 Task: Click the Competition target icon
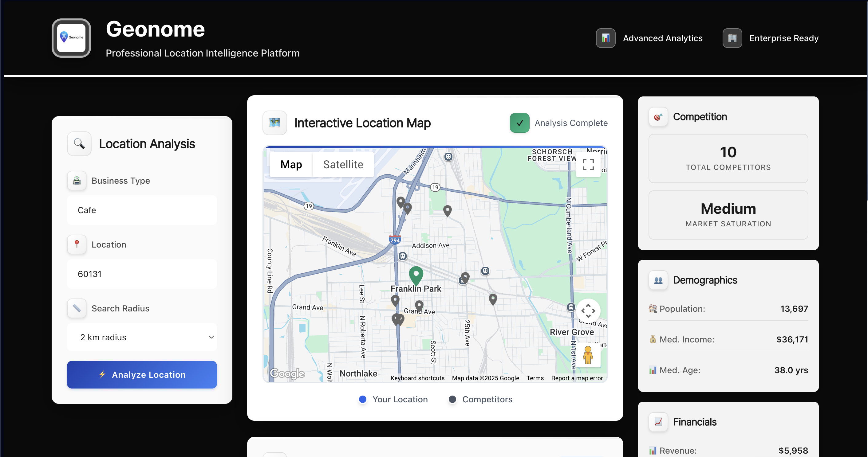[x=658, y=117]
